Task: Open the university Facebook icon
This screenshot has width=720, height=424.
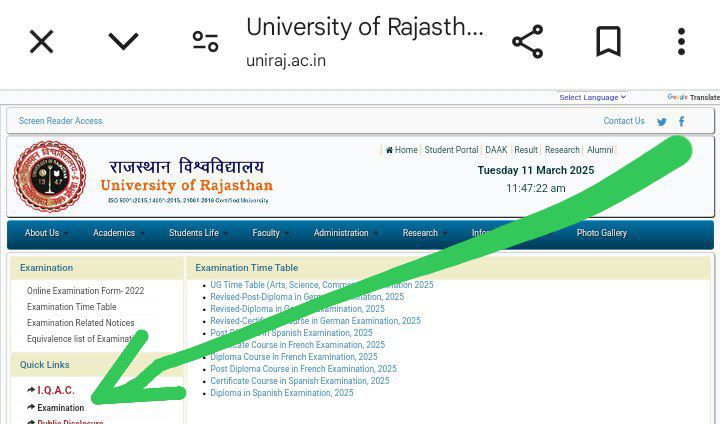Action: (x=682, y=122)
